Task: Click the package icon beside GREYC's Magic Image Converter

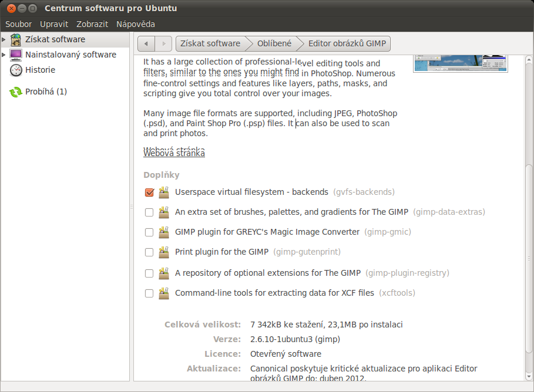Action: pyautogui.click(x=164, y=232)
